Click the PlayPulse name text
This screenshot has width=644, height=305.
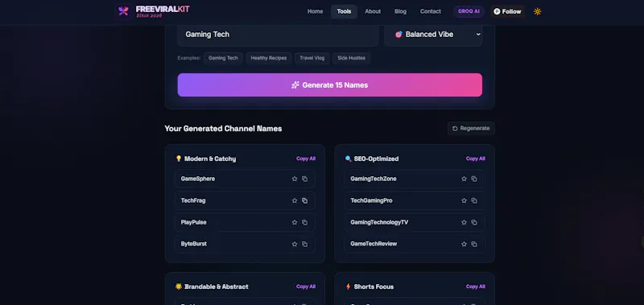[x=193, y=222]
